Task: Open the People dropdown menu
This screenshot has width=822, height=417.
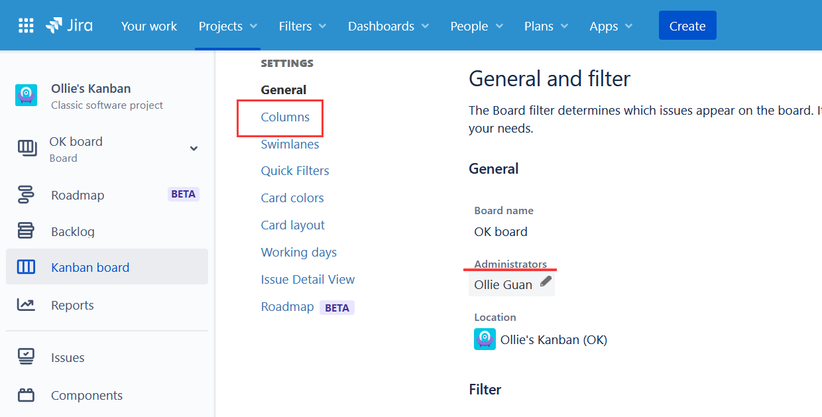Action: coord(476,26)
